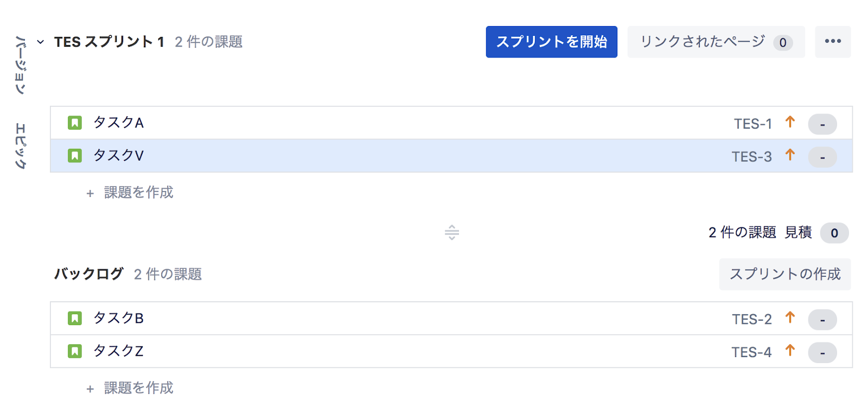Click the priority arrow on TES-4
868x419 pixels.
click(790, 351)
